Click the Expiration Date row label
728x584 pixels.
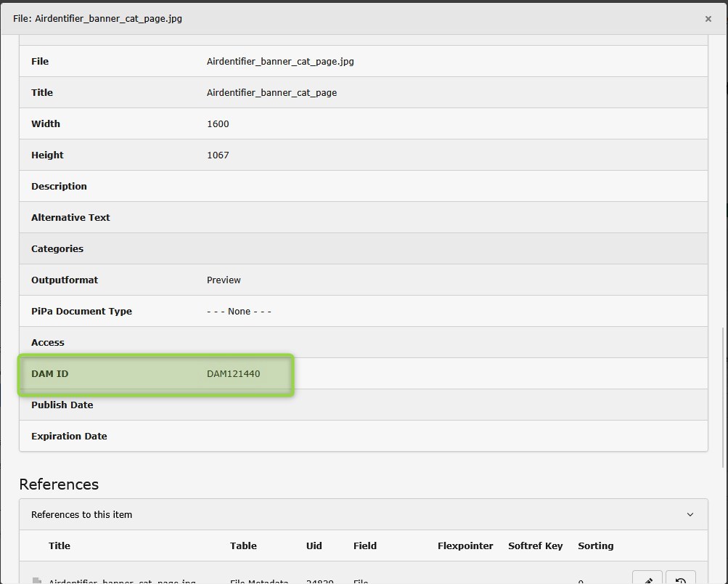(69, 436)
